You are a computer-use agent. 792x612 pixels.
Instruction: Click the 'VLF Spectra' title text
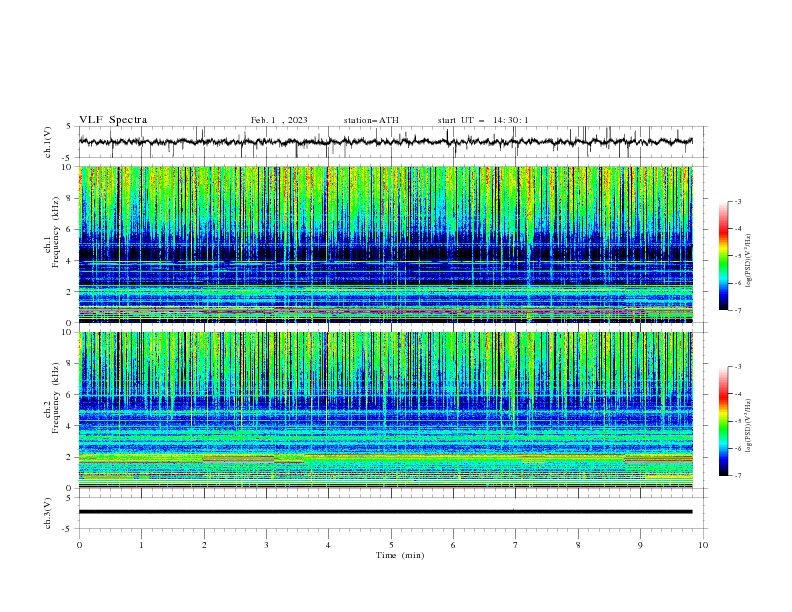pos(113,120)
